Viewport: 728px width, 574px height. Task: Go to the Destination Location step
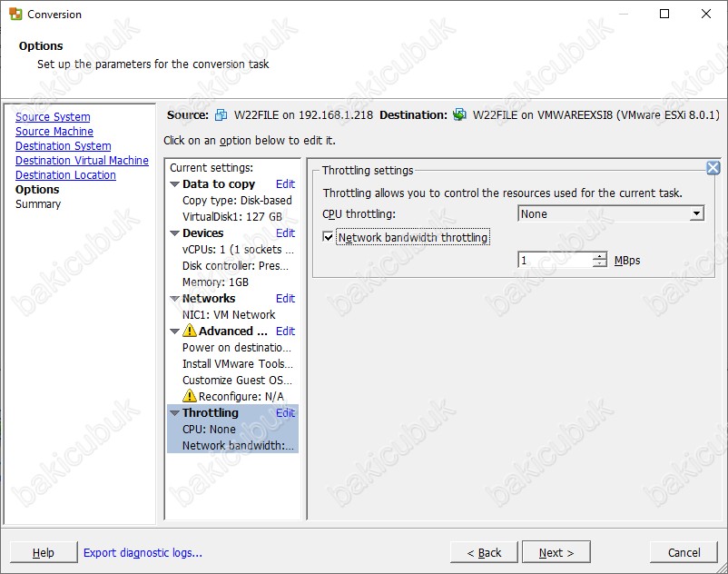pyautogui.click(x=65, y=175)
